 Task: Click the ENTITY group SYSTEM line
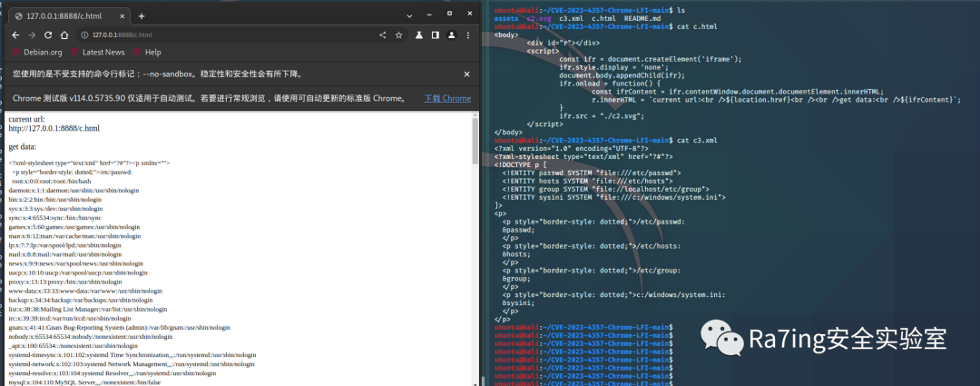605,189
